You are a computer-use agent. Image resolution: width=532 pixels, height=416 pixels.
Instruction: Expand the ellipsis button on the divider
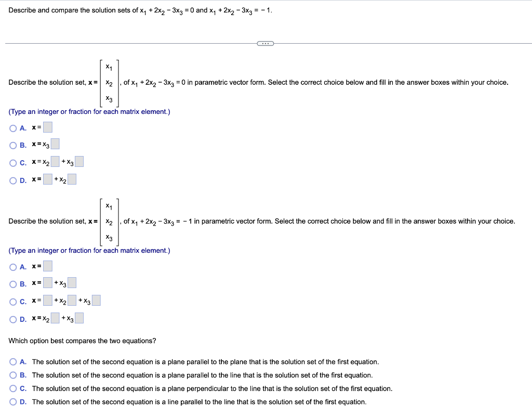tap(265, 43)
